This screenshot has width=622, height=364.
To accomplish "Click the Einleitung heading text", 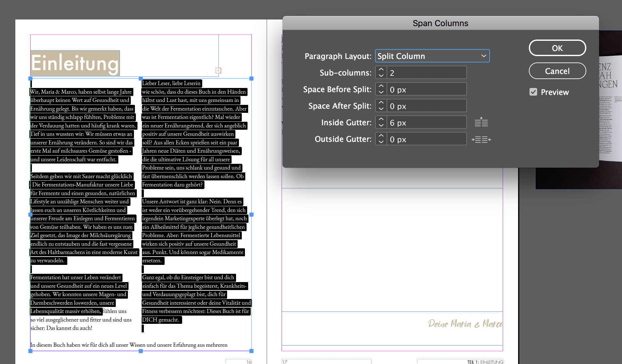I will pyautogui.click(x=75, y=63).
